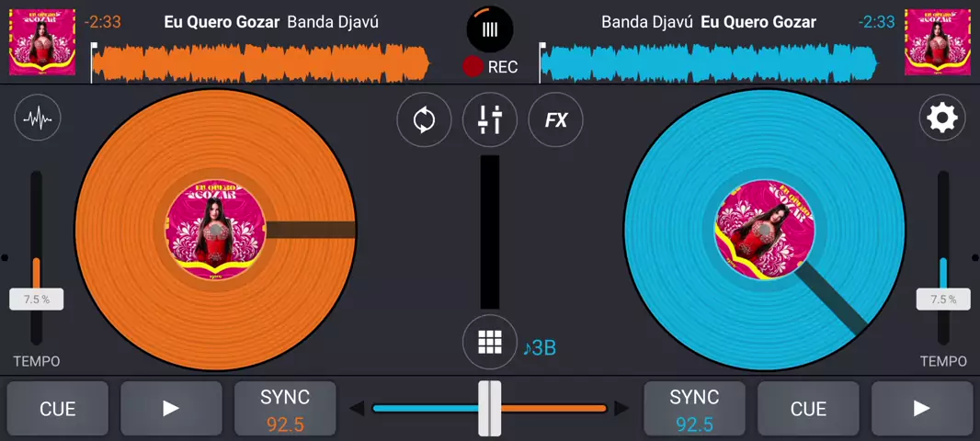Toggle SYNC on the right deck
The width and height of the screenshot is (980, 441).
point(694,409)
